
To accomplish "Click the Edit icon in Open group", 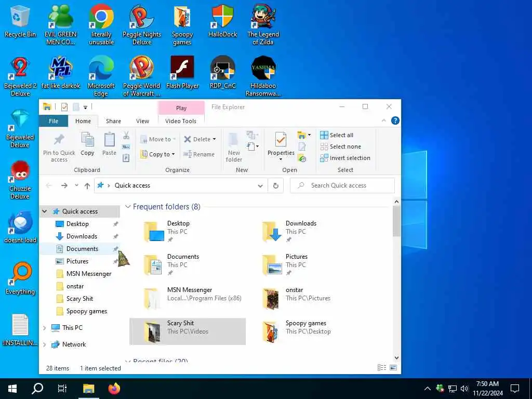I will [x=302, y=147].
